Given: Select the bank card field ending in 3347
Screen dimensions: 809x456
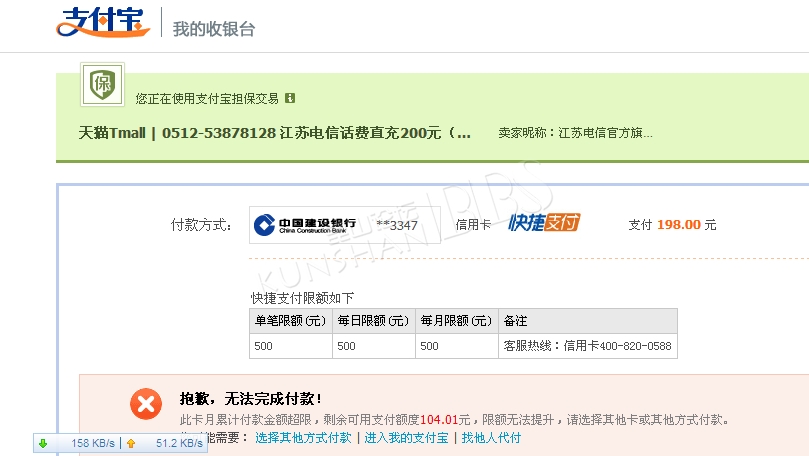Looking at the screenshot, I should point(345,225).
